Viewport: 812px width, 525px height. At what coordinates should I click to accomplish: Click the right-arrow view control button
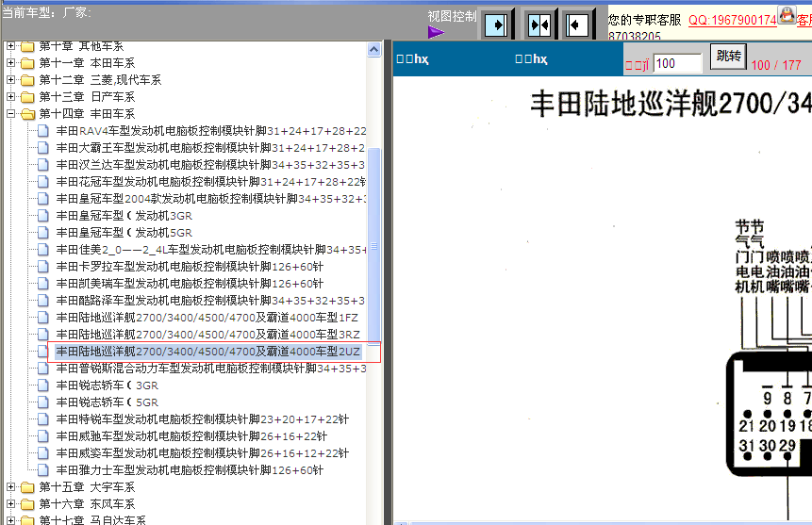click(496, 25)
